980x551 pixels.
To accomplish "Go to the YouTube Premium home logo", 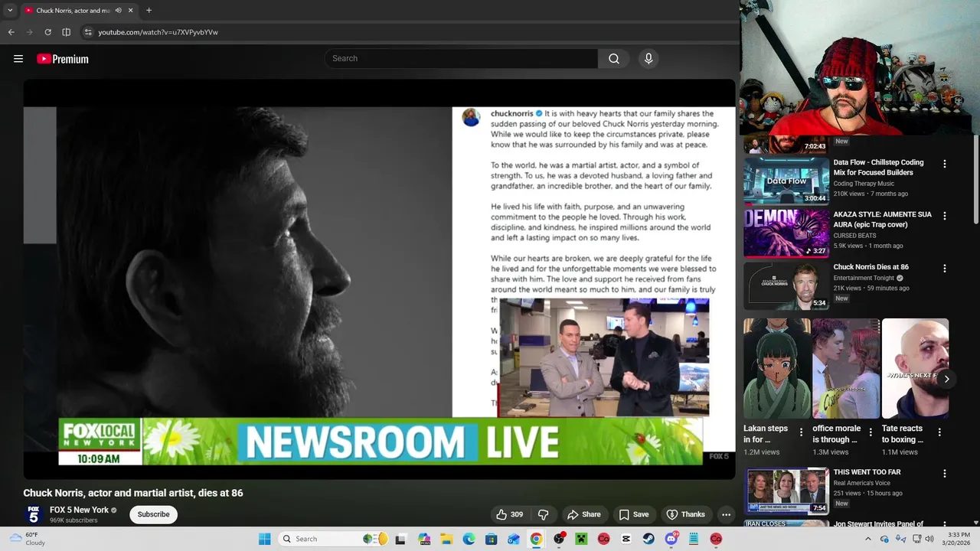I will pyautogui.click(x=63, y=59).
